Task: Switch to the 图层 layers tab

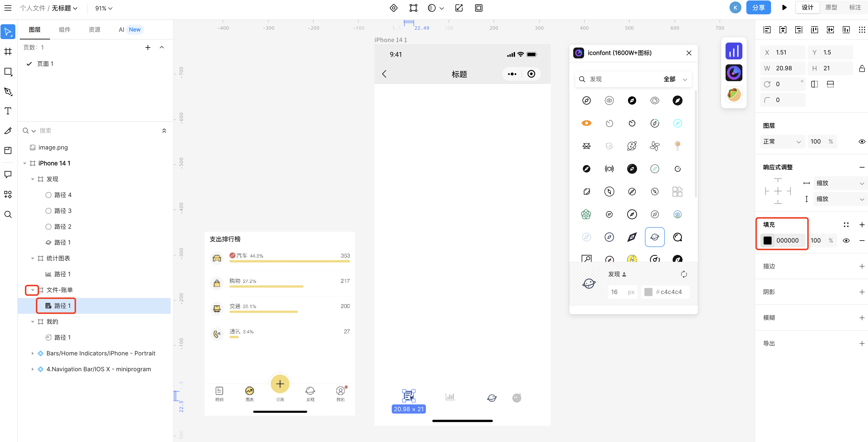Action: [35, 30]
